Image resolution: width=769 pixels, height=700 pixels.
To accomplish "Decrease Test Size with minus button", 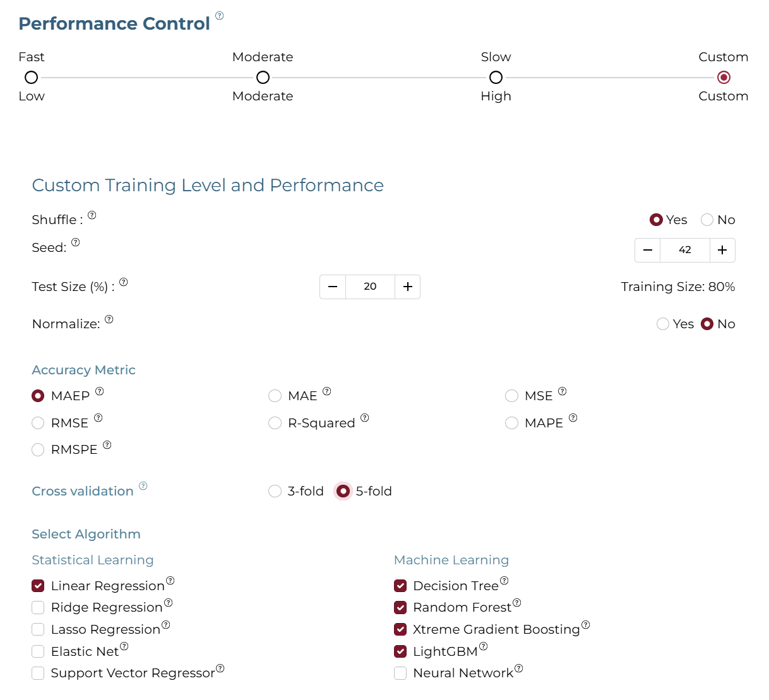I will 333,287.
